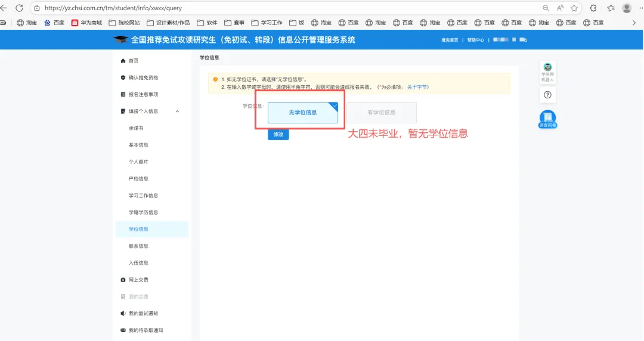644x341 pixels.
Task: Collapse 填报个人信息 with its chevron
Action: (178, 111)
